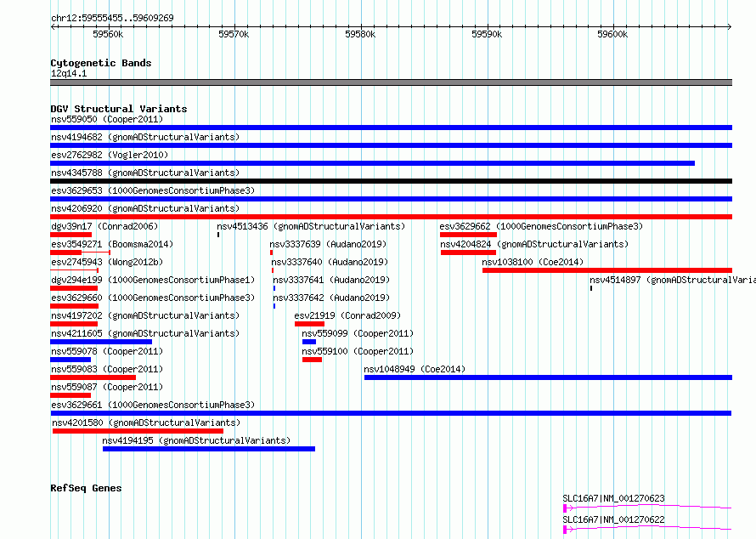The image size is (756, 539).
Task: Click the nsv559087 (Cooper2011) label
Action: click(107, 387)
